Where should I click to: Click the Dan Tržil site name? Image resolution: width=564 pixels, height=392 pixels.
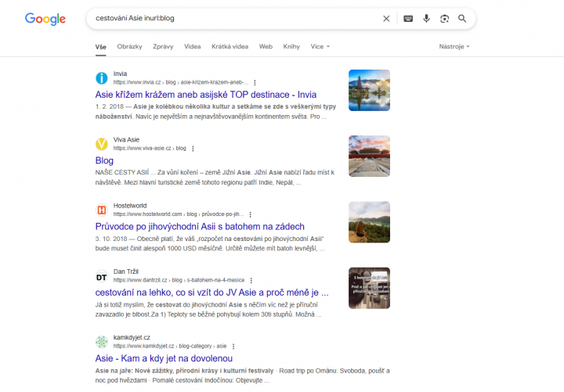126,272
